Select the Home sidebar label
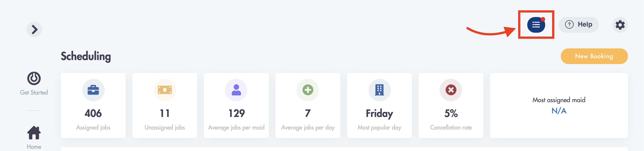This screenshot has height=151, width=644. point(34,147)
